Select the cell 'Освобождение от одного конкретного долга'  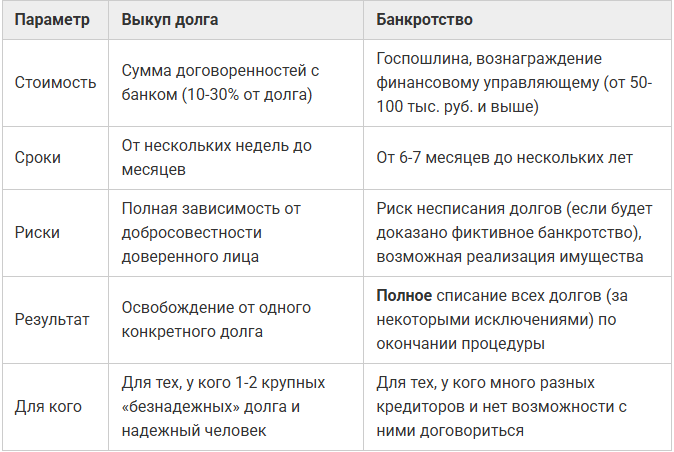(x=236, y=320)
